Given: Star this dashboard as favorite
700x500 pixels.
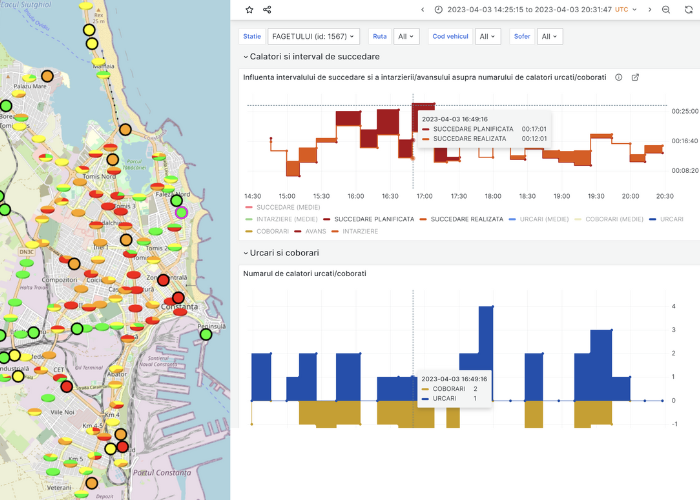Looking at the screenshot, I should coord(250,9).
